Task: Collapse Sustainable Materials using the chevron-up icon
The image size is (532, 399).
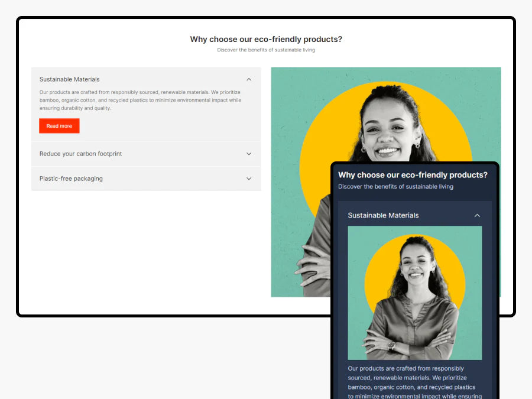Action: pyautogui.click(x=249, y=79)
